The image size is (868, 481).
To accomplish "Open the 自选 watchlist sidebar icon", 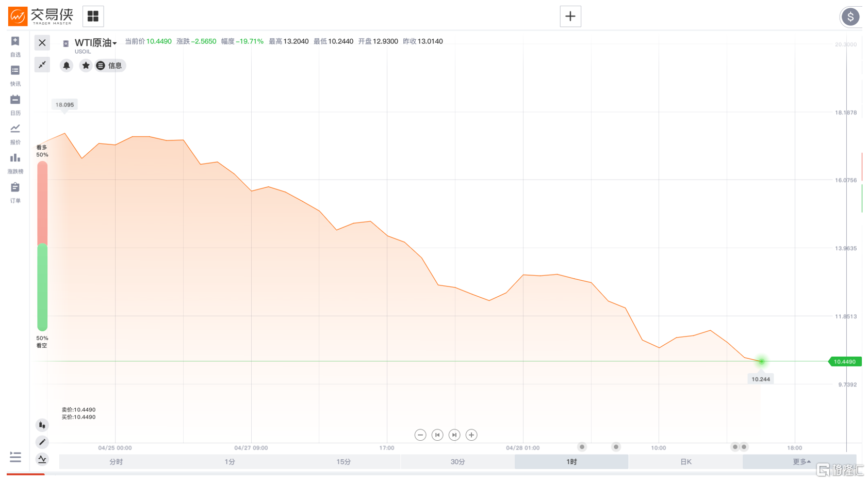I will (x=15, y=46).
